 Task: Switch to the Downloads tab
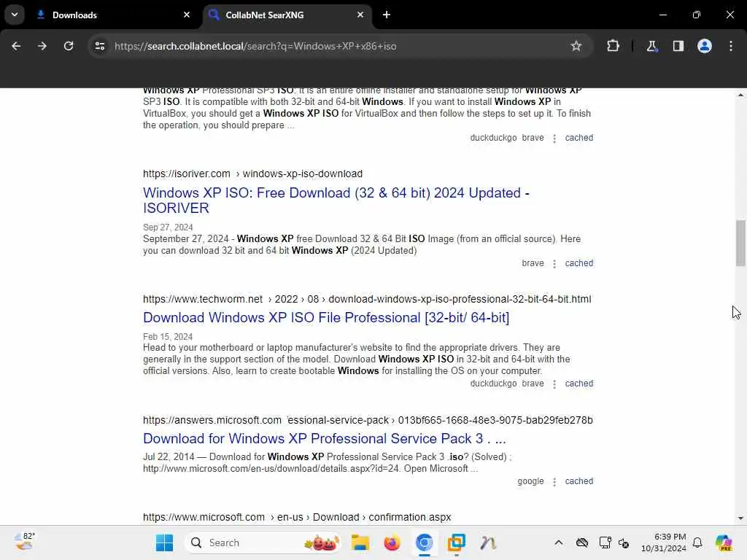[113, 15]
